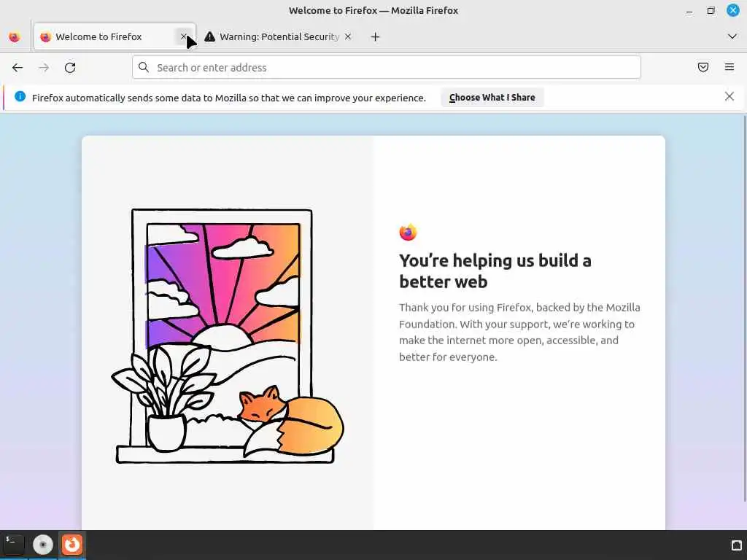Screen dimensions: 747x560
Task: Click the heading "You're helping us build a better web"
Action: (495, 271)
